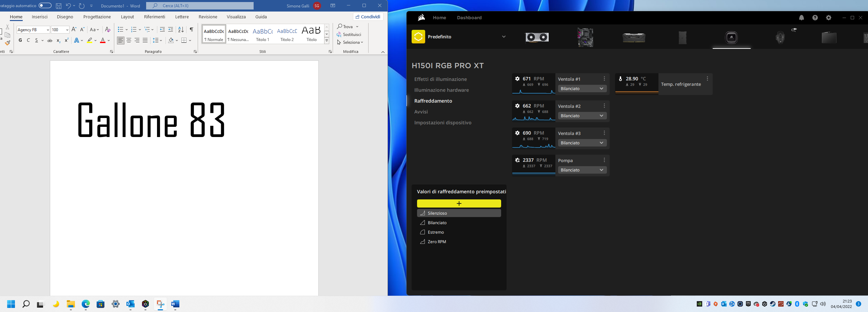Expand Ventola #1 Bilanciato dropdown
Screen dimensions: 868x312
[x=582, y=89]
